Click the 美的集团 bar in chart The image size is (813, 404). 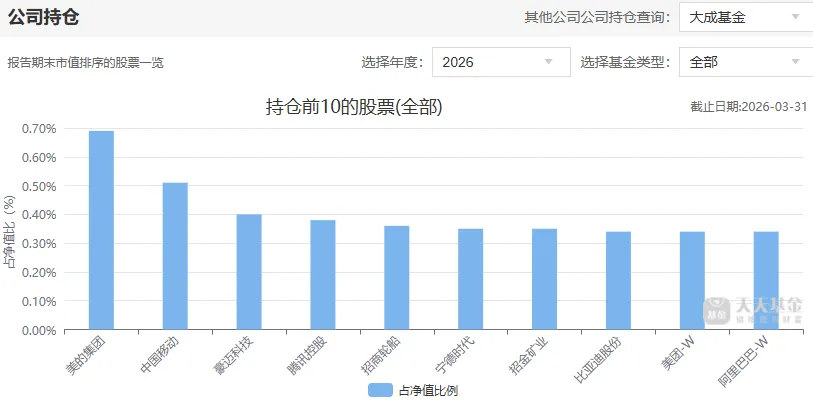click(x=101, y=230)
